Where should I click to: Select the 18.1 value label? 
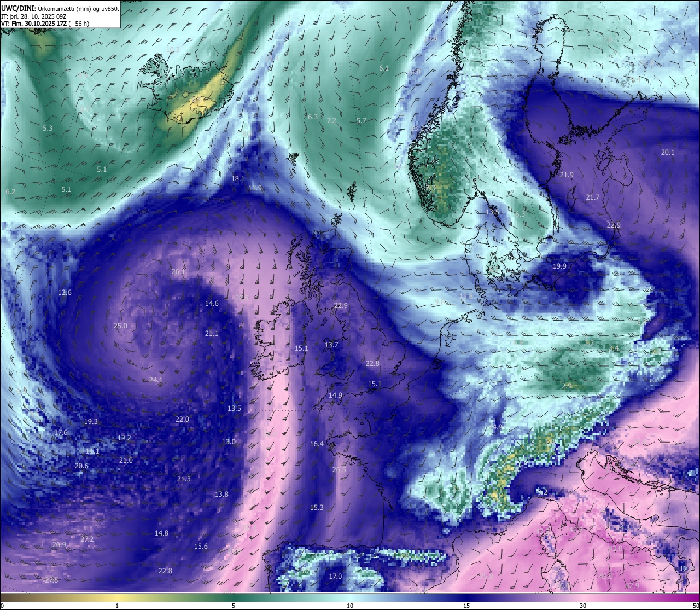pyautogui.click(x=238, y=178)
